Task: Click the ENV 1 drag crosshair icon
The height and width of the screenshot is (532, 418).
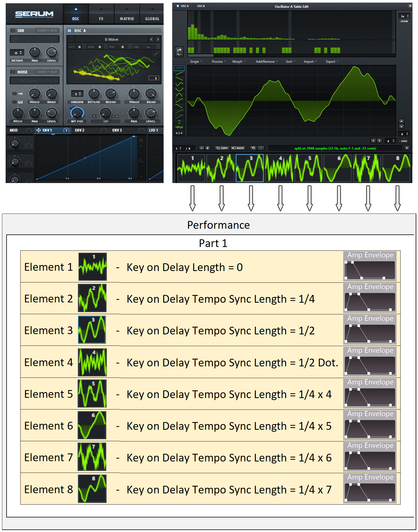Action: 39,130
